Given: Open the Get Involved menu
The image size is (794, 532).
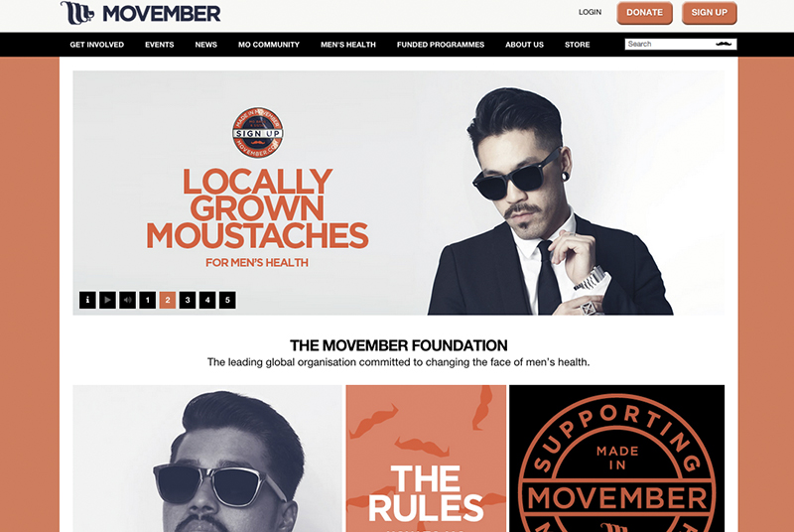Looking at the screenshot, I should [96, 45].
